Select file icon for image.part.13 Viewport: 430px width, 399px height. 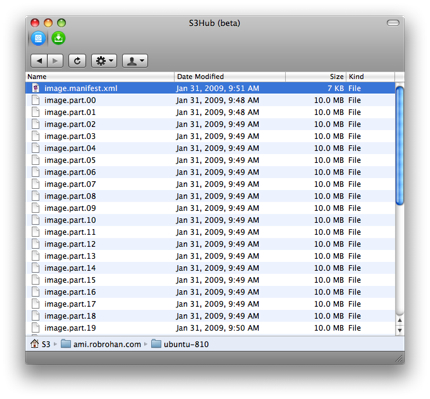pos(36,256)
